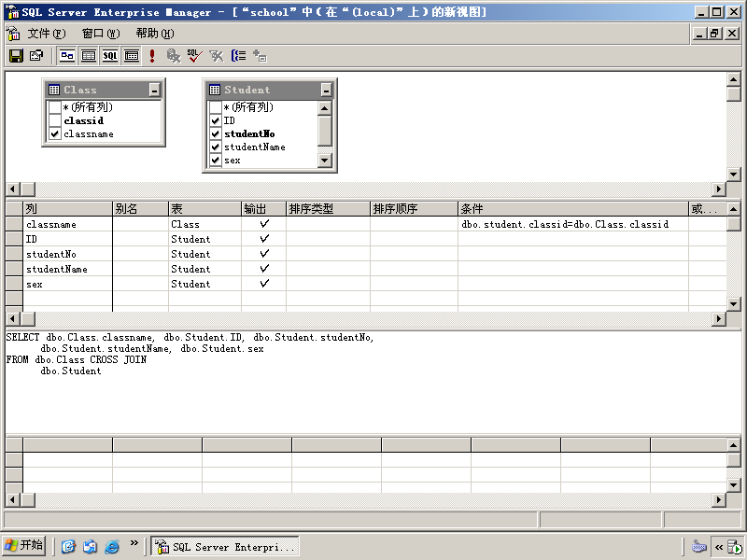Screen dimensions: 747x560
Task: Click the grid pane vertical scroll down arrow
Action: 733,304
